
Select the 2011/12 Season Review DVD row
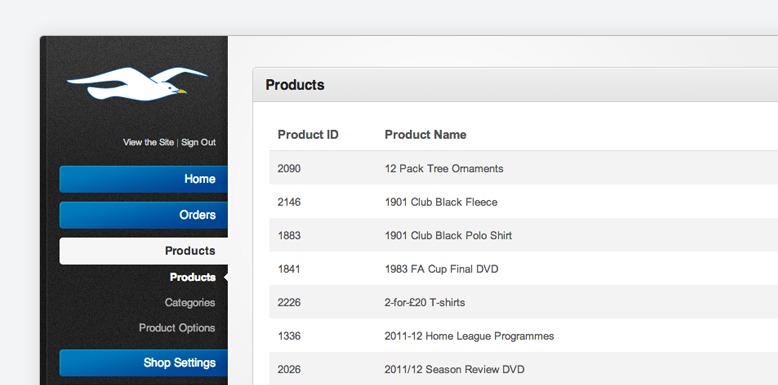coord(523,369)
